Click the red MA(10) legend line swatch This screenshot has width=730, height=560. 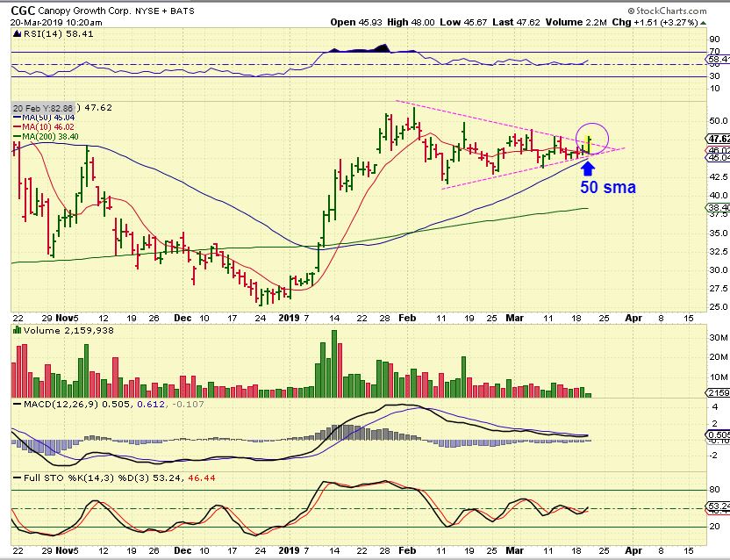pos(17,126)
